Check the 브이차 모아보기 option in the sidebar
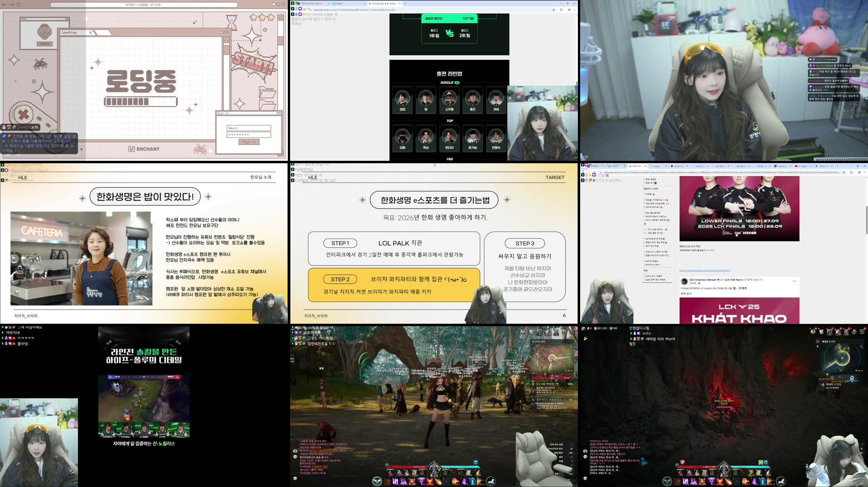This screenshot has height=487, width=868. pyautogui.click(x=644, y=207)
